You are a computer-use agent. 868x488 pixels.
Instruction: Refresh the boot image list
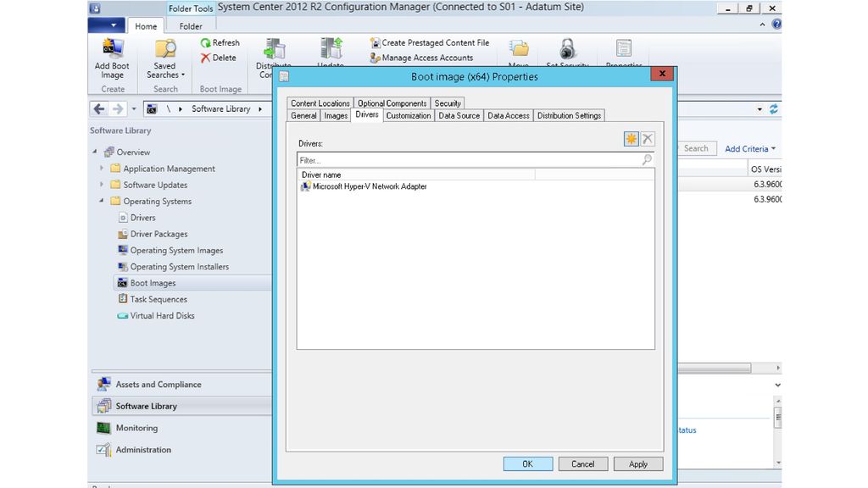click(x=220, y=42)
